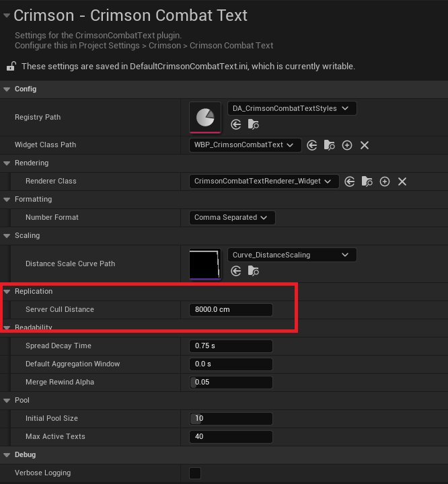Click the settings file lock icon

pyautogui.click(x=11, y=67)
